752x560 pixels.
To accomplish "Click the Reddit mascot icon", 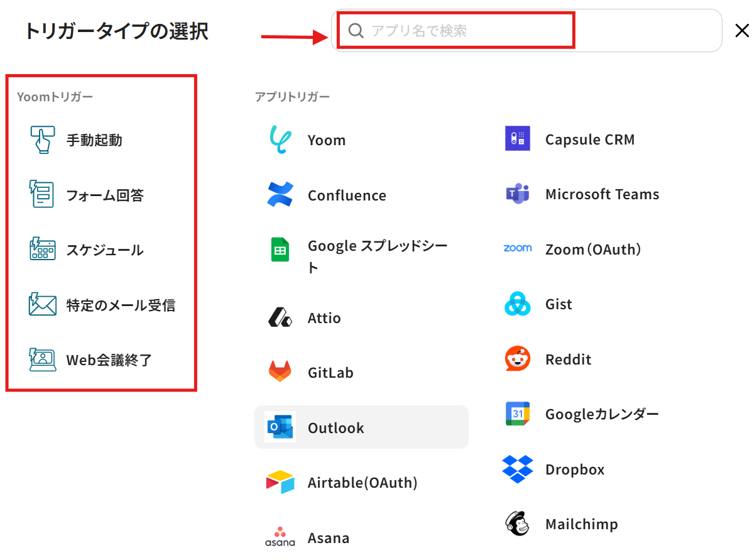I will tap(518, 358).
